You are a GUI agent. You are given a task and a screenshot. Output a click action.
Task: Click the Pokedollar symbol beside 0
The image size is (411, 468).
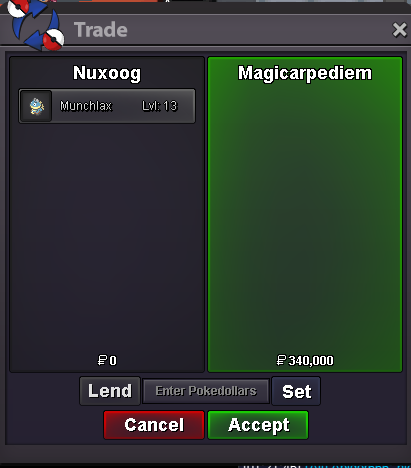tap(102, 360)
